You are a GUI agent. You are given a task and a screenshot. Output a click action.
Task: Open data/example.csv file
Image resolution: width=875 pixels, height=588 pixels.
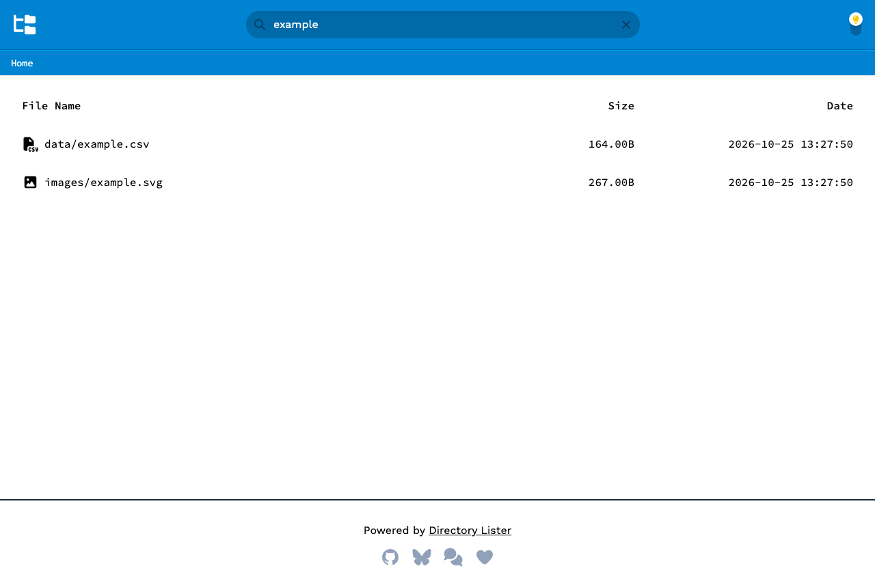[x=96, y=144]
